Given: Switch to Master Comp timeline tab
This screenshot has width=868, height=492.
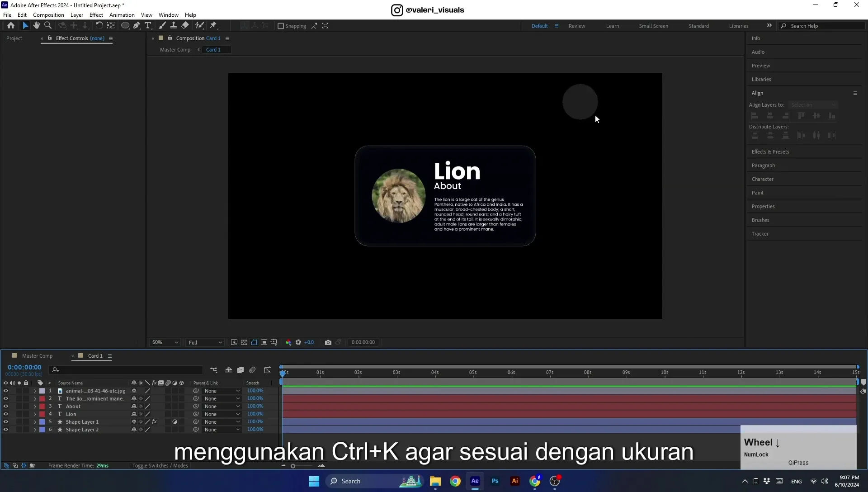Looking at the screenshot, I should click(x=37, y=356).
